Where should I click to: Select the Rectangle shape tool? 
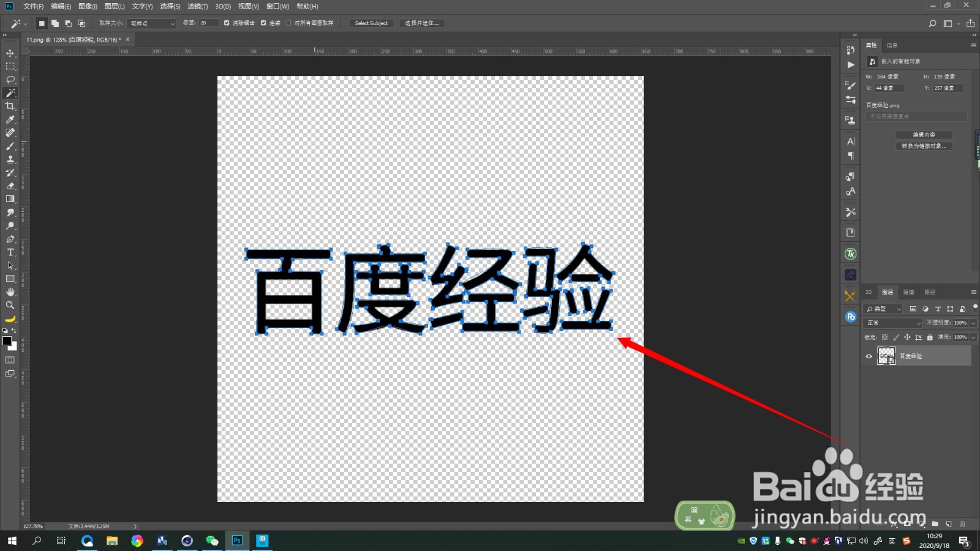tap(10, 279)
